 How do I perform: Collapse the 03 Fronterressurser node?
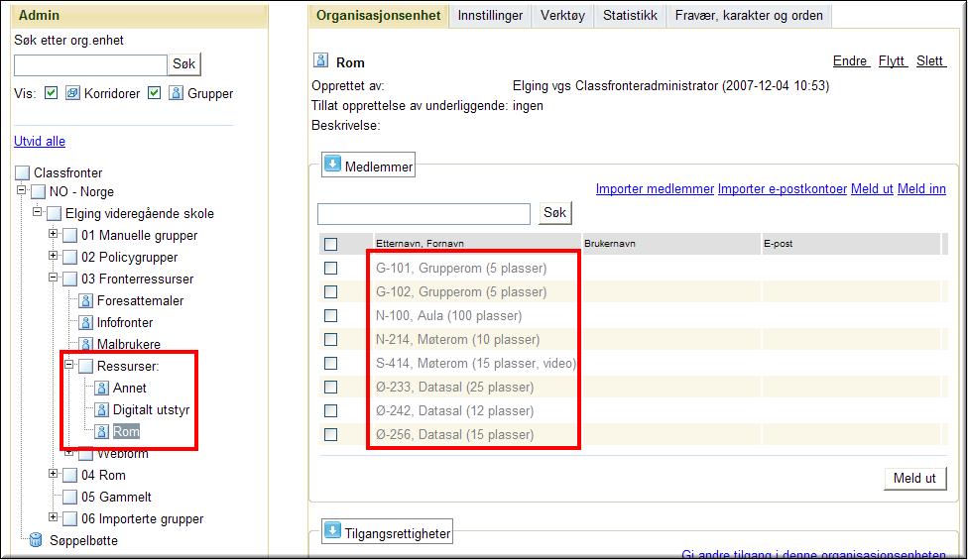click(x=54, y=278)
